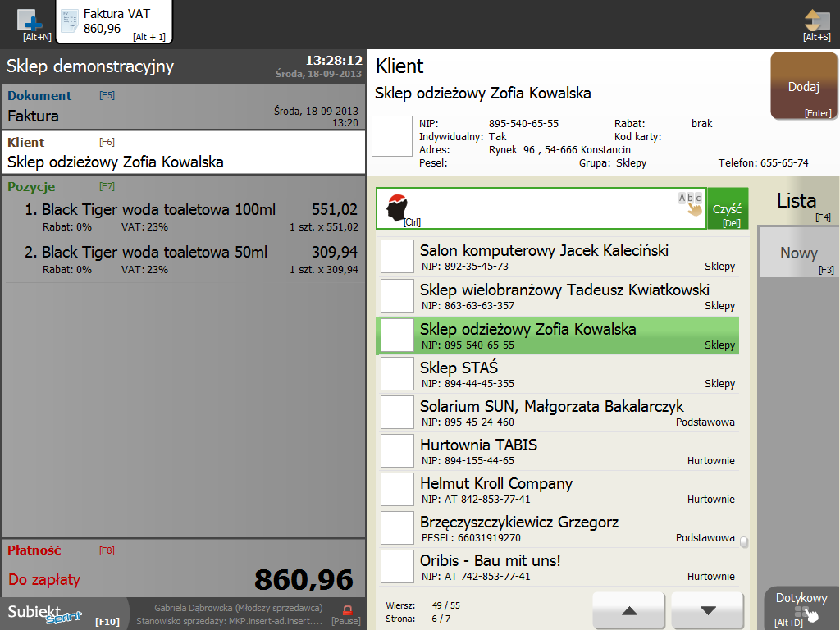840x630 pixels.
Task: Open the Pozycje section header
Action: [x=31, y=187]
